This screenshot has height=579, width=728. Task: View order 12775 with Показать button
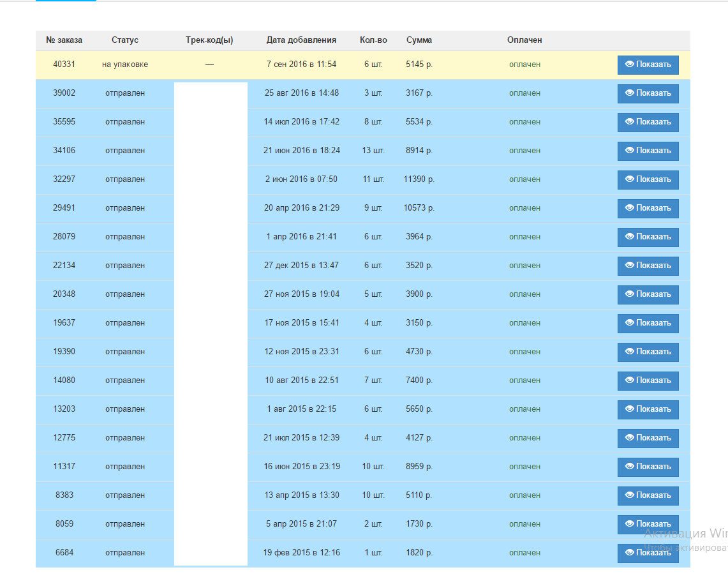648,438
